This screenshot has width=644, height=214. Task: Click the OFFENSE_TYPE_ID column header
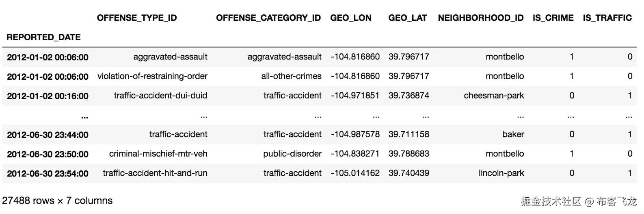[x=136, y=18]
